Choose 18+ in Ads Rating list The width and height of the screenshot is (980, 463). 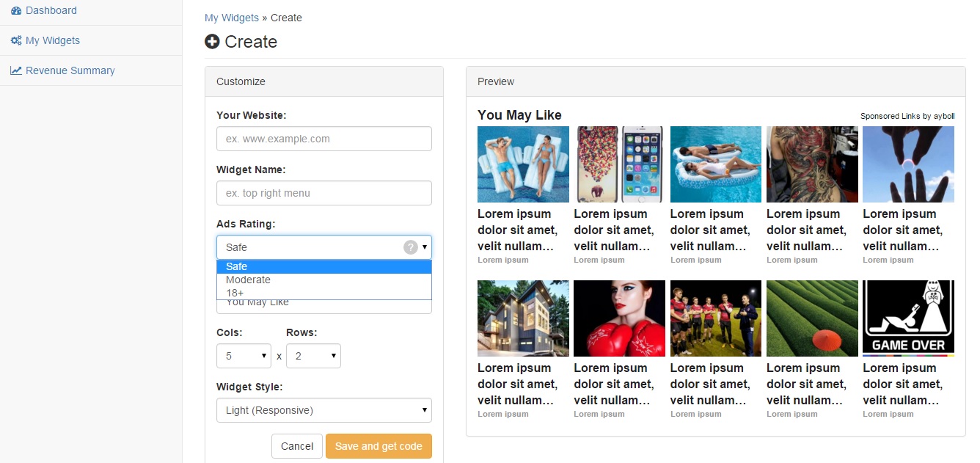pyautogui.click(x=324, y=293)
